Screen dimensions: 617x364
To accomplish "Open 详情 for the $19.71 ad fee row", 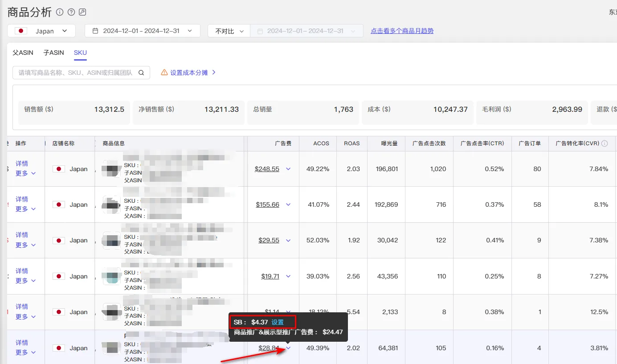I will tap(22, 271).
